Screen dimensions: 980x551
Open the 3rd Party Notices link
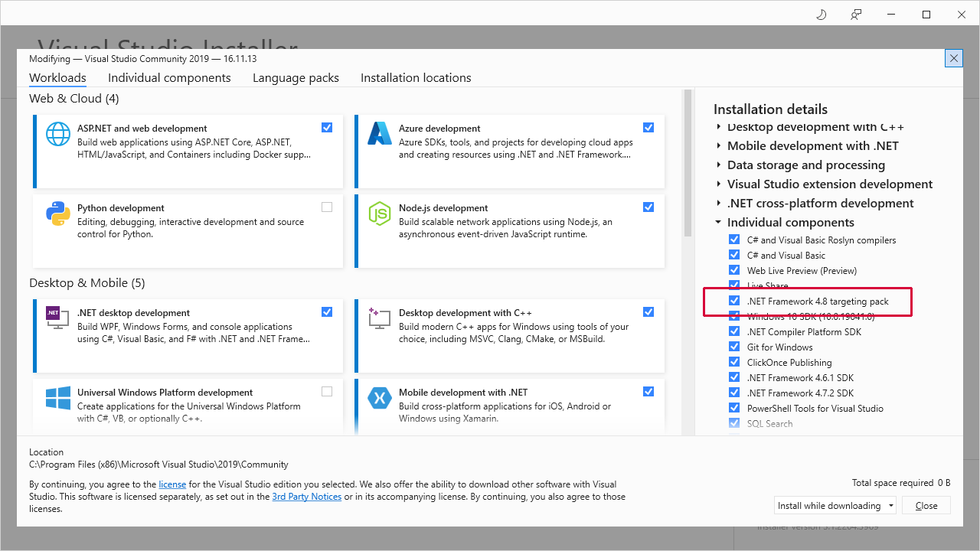(x=306, y=497)
